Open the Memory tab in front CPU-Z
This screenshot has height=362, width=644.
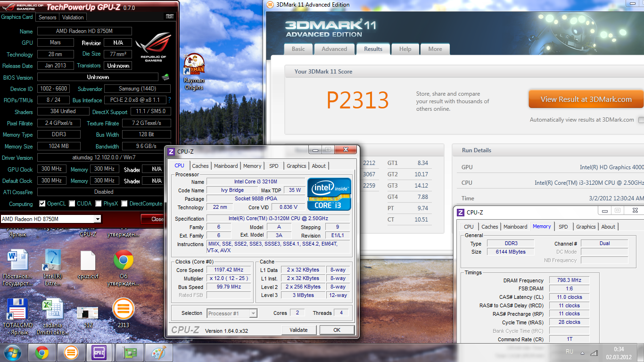click(252, 166)
